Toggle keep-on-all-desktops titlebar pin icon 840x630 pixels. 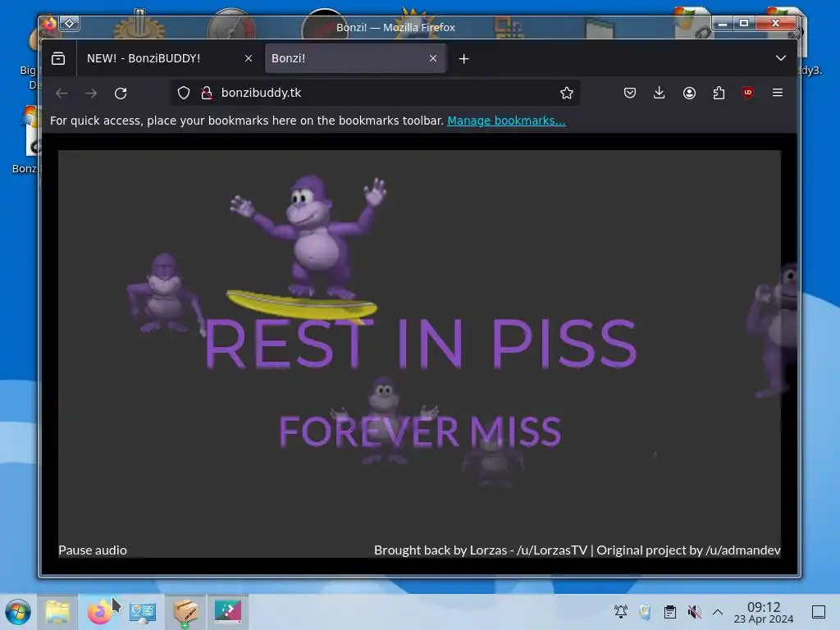[x=69, y=24]
